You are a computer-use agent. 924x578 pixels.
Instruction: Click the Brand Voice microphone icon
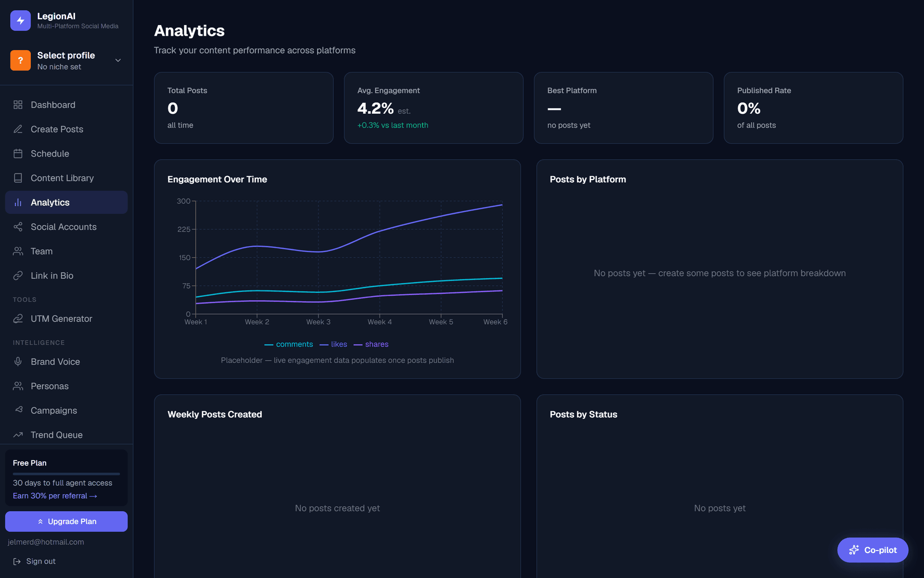click(x=18, y=361)
